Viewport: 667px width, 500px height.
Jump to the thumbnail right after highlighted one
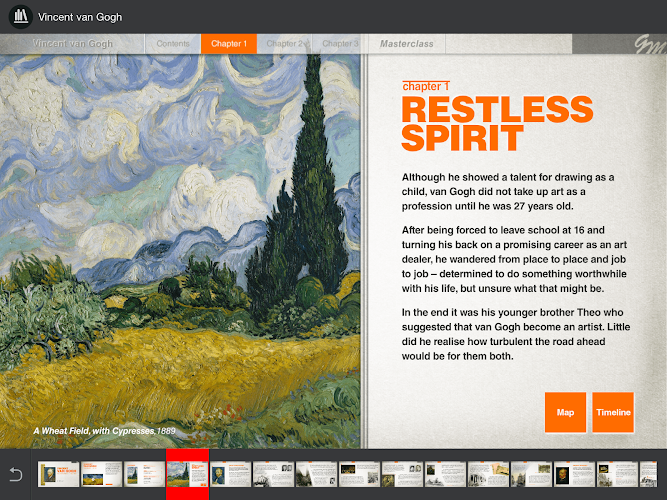(x=230, y=474)
